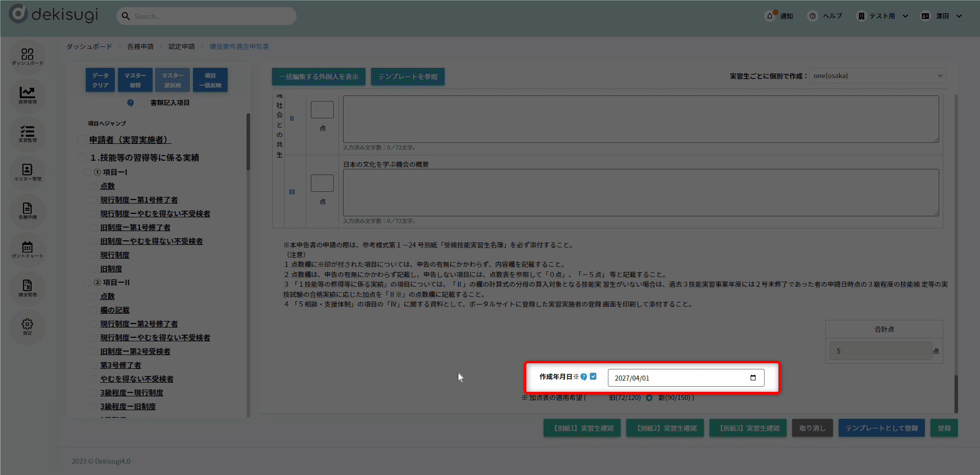The width and height of the screenshot is (980, 475).
Task: Click help icon next to 作成年月日
Action: click(x=584, y=377)
